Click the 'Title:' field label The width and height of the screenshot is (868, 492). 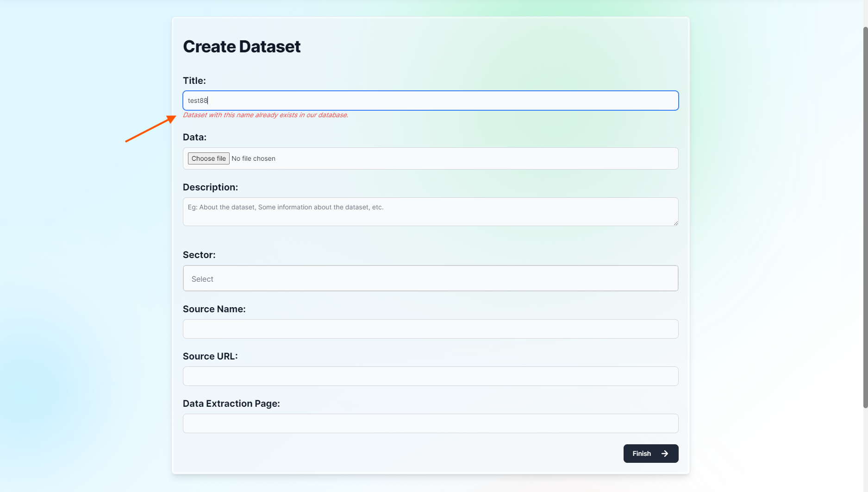[194, 81]
